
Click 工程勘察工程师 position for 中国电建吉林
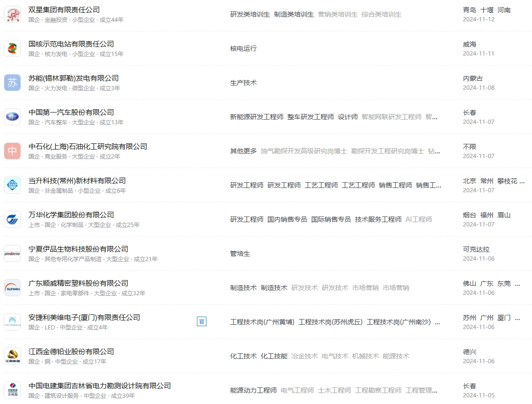378,390
